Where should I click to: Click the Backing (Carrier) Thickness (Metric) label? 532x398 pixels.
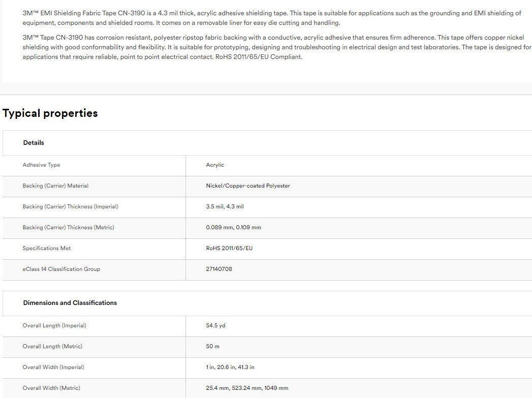click(x=69, y=227)
